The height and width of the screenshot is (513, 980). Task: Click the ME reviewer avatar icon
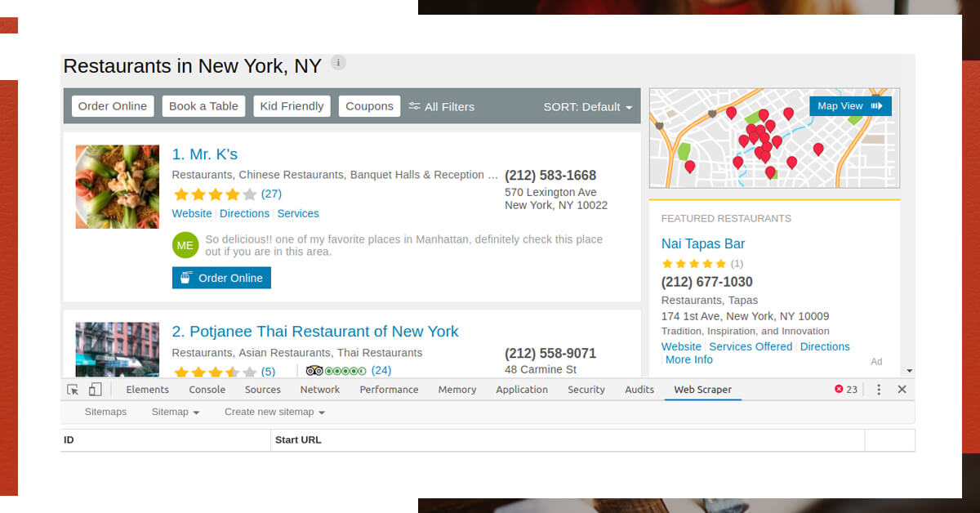click(x=185, y=245)
